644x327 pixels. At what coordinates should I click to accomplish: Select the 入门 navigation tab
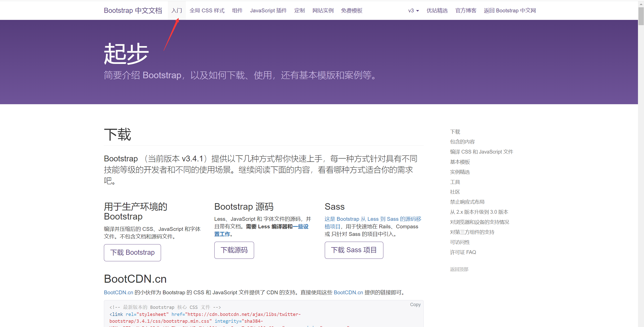(177, 11)
